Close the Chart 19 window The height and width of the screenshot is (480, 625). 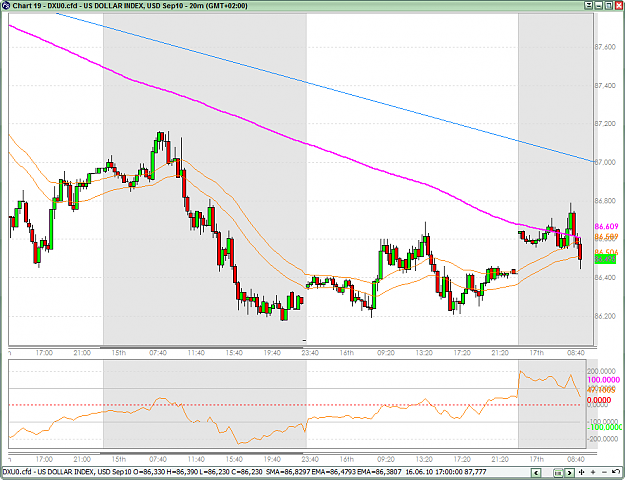[x=619, y=6]
